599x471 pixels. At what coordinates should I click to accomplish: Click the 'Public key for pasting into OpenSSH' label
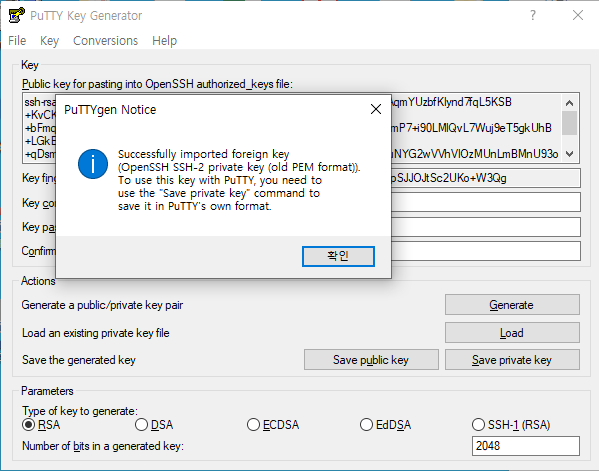[157, 84]
